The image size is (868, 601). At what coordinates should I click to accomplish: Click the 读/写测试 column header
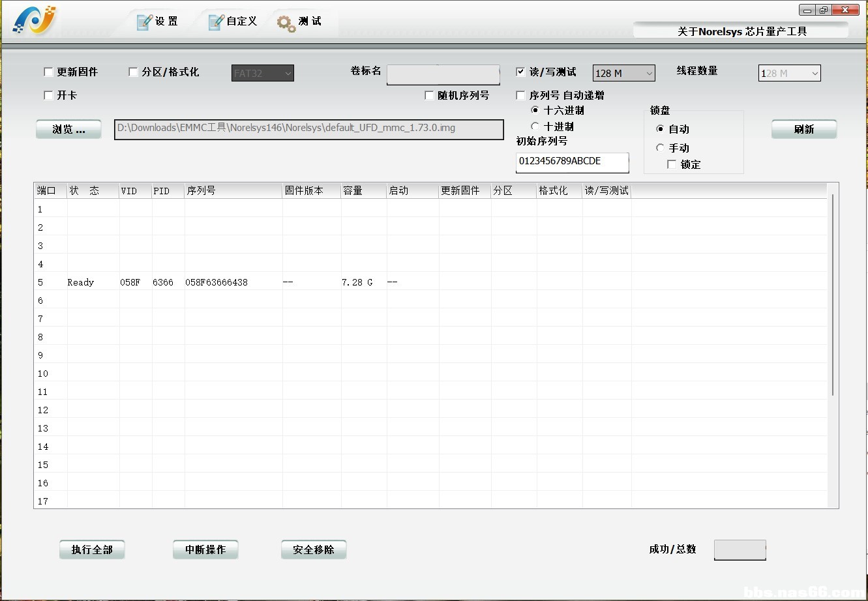[x=606, y=190]
